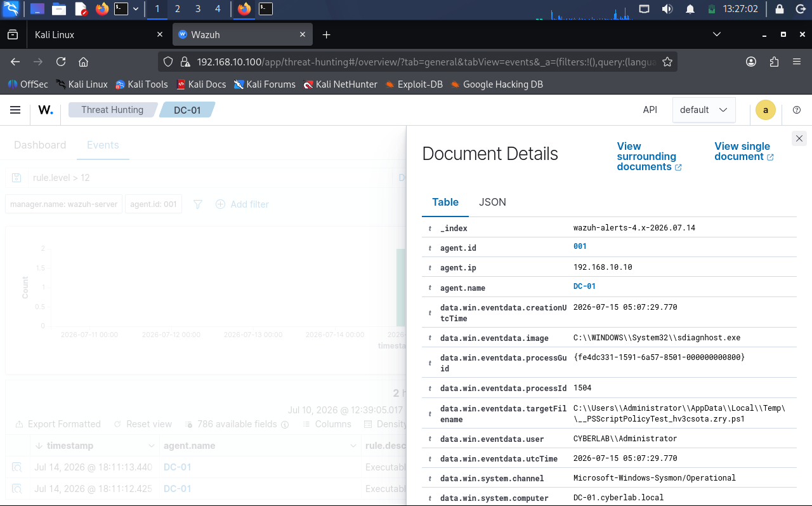Open agent.name column header dropdown
Image resolution: width=812 pixels, height=506 pixels.
tap(353, 446)
